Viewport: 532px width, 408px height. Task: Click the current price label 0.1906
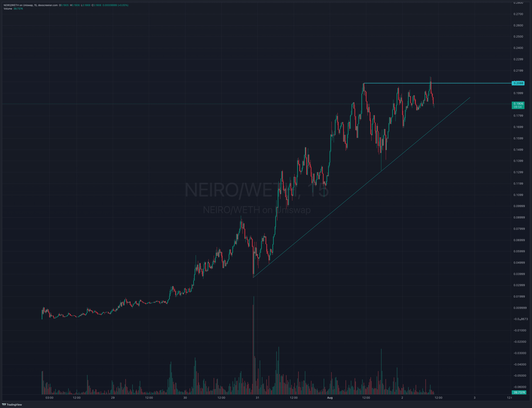(518, 105)
